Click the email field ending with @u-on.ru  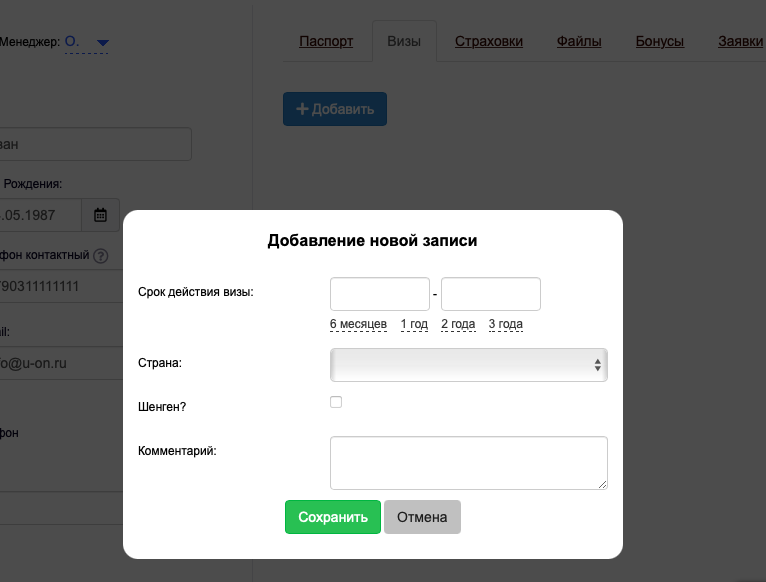[61, 363]
